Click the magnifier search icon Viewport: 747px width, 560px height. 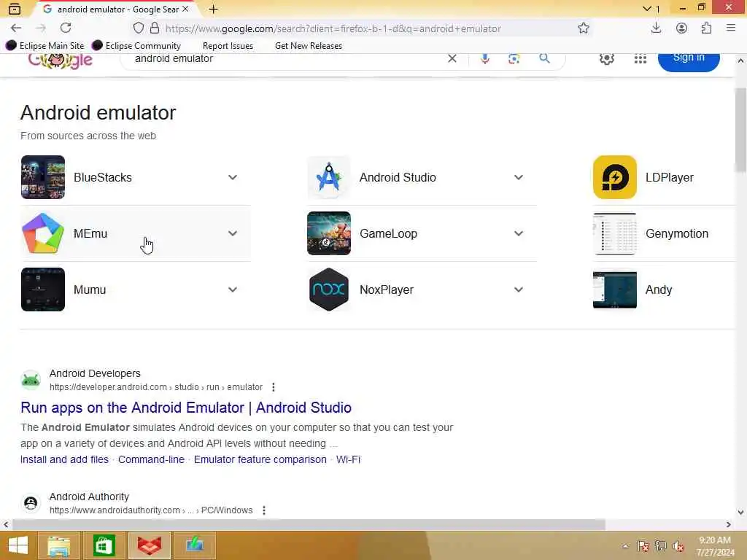[544, 58]
